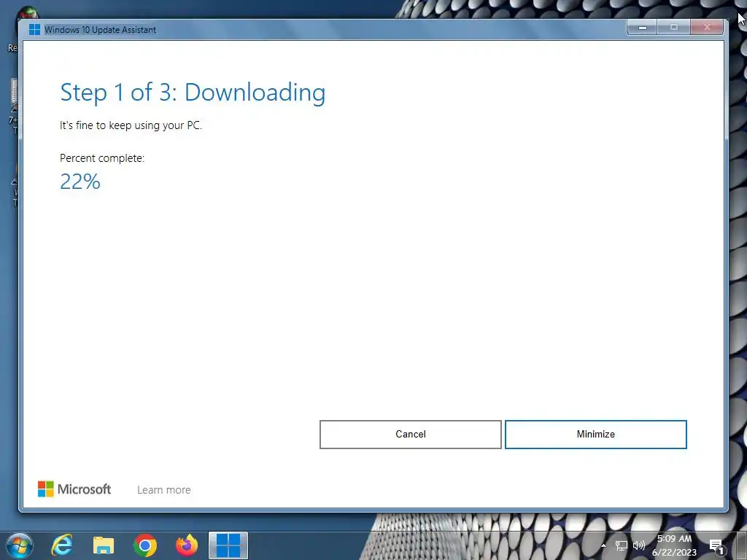This screenshot has width=747, height=560.
Task: Show hidden system tray icons
Action: 603,545
